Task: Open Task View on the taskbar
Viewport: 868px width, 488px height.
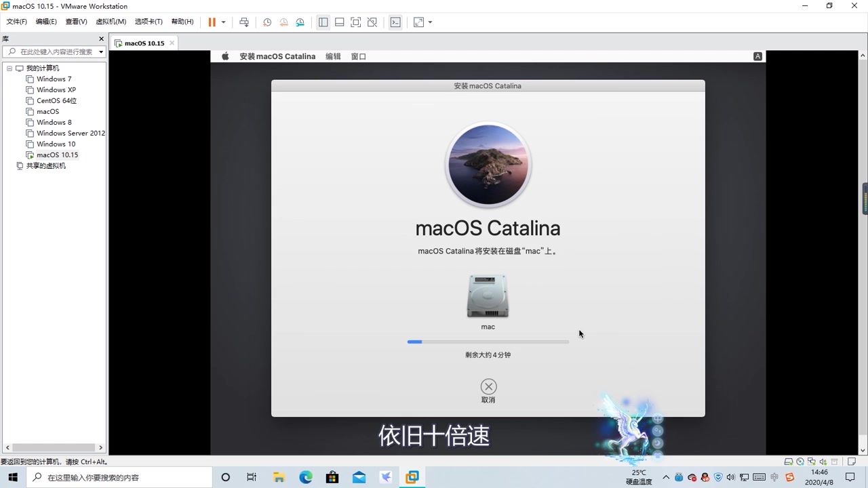Action: pyautogui.click(x=252, y=477)
